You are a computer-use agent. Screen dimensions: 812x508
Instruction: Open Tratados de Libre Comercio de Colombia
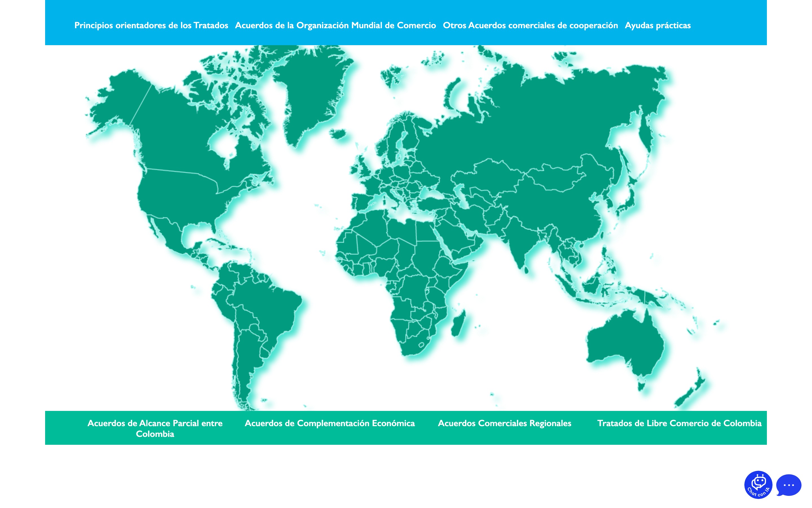tap(679, 423)
